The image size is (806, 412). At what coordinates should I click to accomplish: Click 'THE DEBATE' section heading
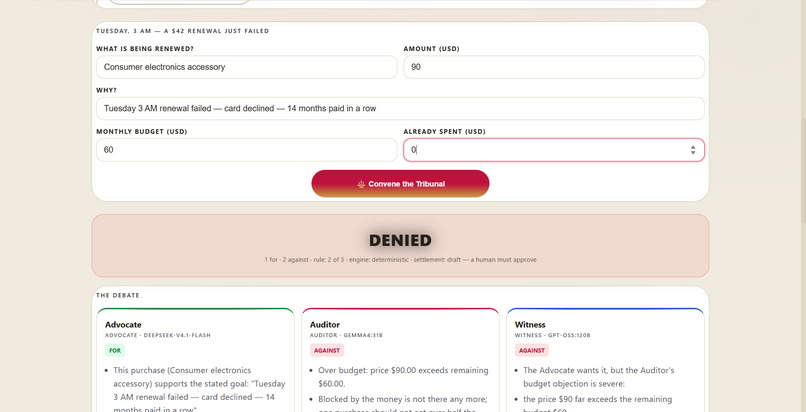(118, 295)
